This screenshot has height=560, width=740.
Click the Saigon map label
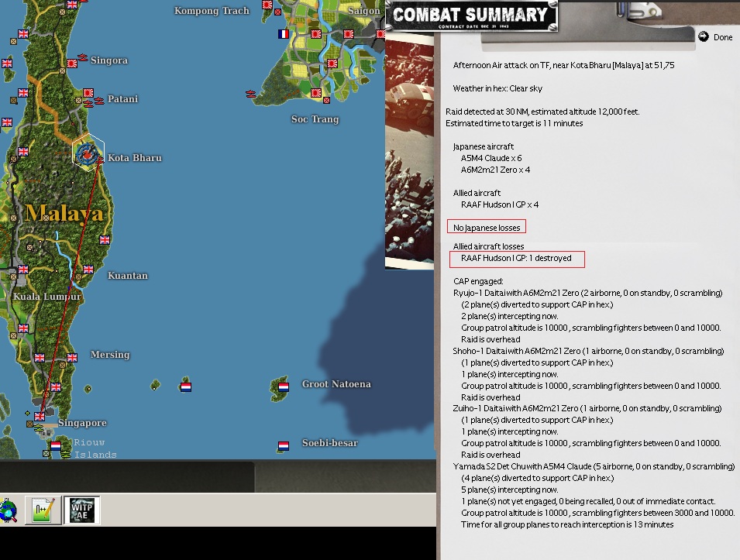coord(364,10)
